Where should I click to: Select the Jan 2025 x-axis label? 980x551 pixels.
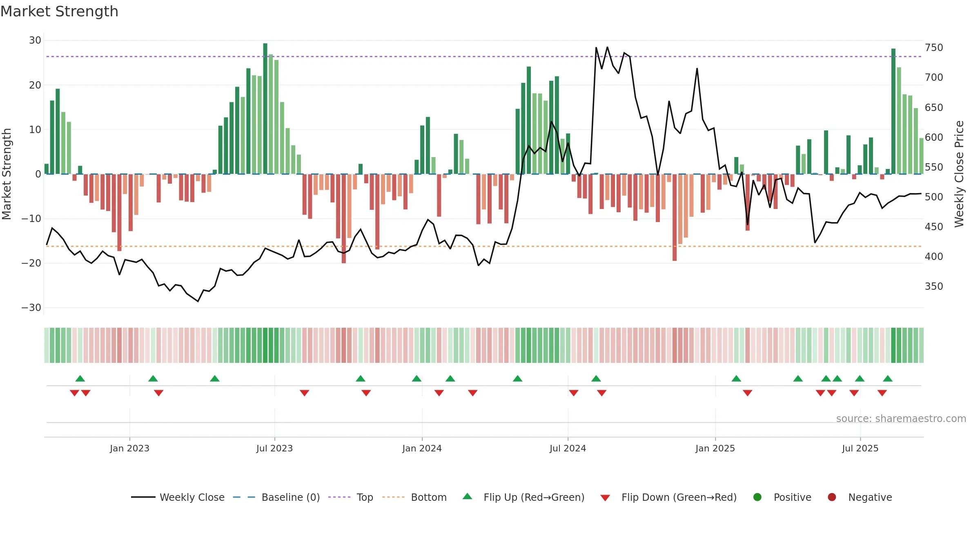click(715, 448)
